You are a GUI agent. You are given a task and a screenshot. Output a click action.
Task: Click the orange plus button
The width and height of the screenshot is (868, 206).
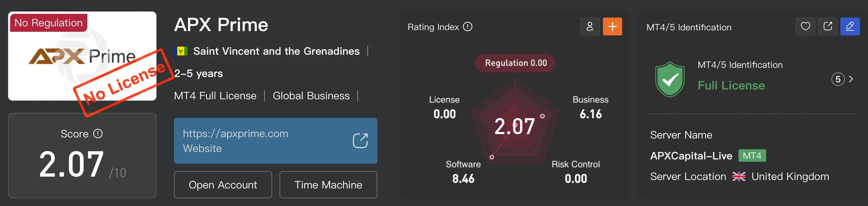pos(612,27)
